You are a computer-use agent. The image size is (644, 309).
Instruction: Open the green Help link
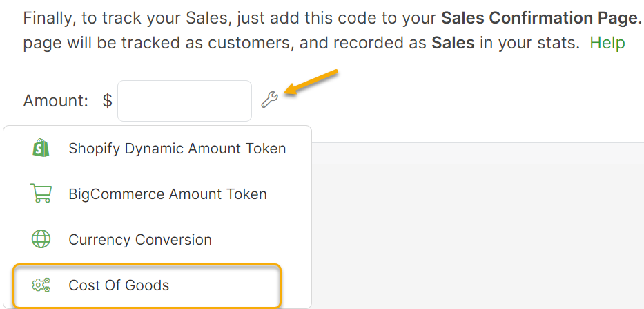(x=607, y=43)
